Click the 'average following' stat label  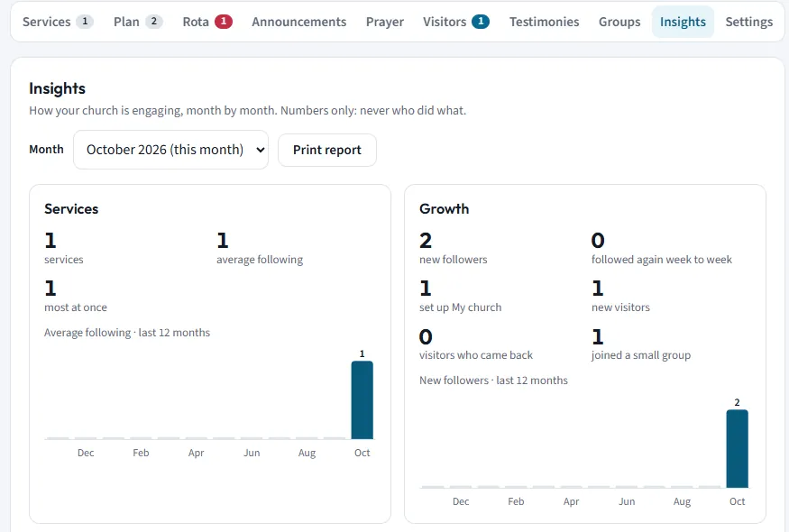click(260, 260)
